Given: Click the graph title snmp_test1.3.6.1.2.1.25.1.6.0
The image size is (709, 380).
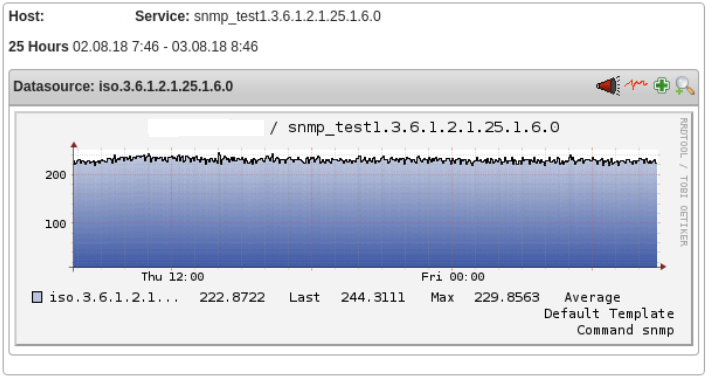Looking at the screenshot, I should (x=424, y=128).
